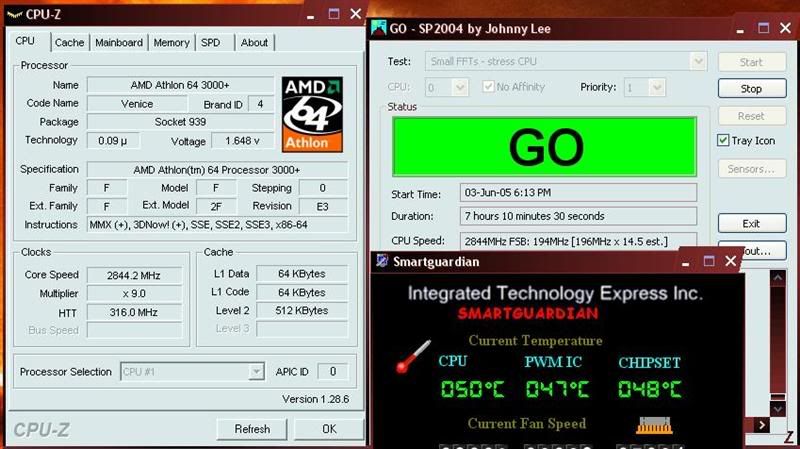
Task: Click the Stop button in SP2004
Action: coord(752,88)
